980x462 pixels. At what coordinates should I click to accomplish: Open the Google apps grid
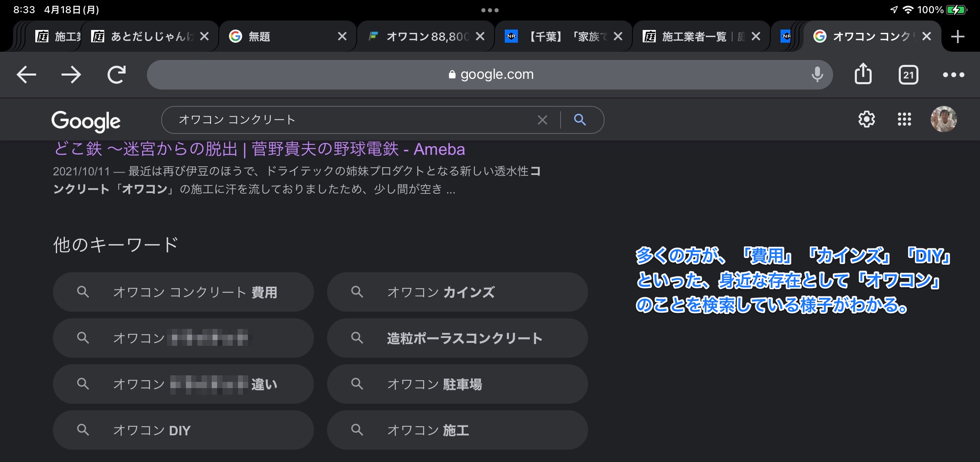(x=904, y=120)
